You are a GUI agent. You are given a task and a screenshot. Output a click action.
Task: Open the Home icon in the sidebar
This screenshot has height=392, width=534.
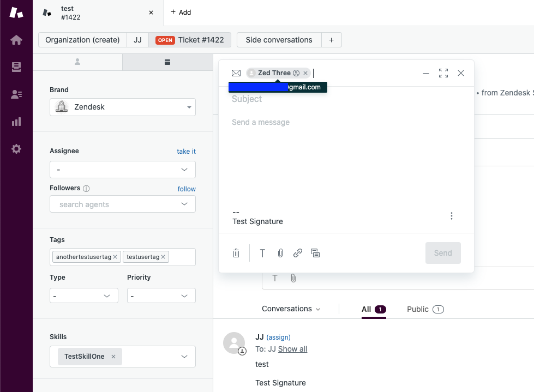click(x=16, y=40)
